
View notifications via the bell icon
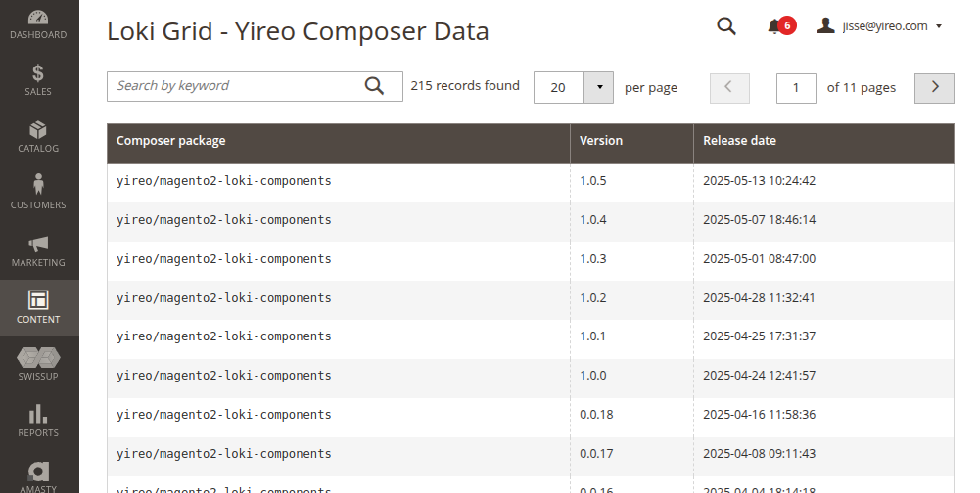774,26
